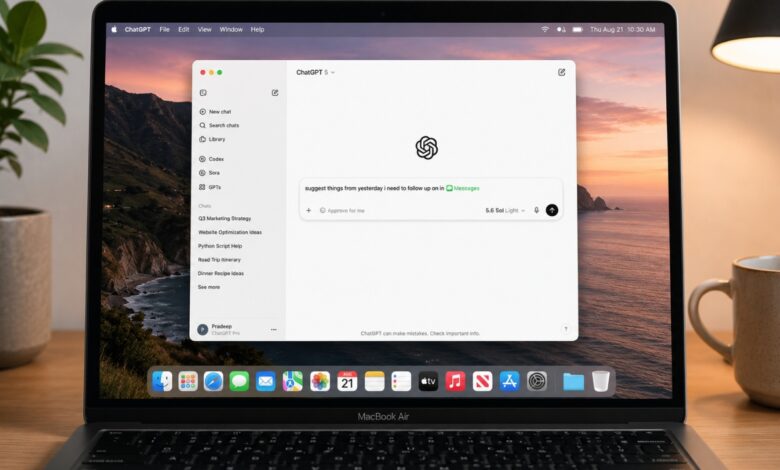Viewport: 780px width, 470px height.
Task: Click into the prompt text field
Action: 431,188
